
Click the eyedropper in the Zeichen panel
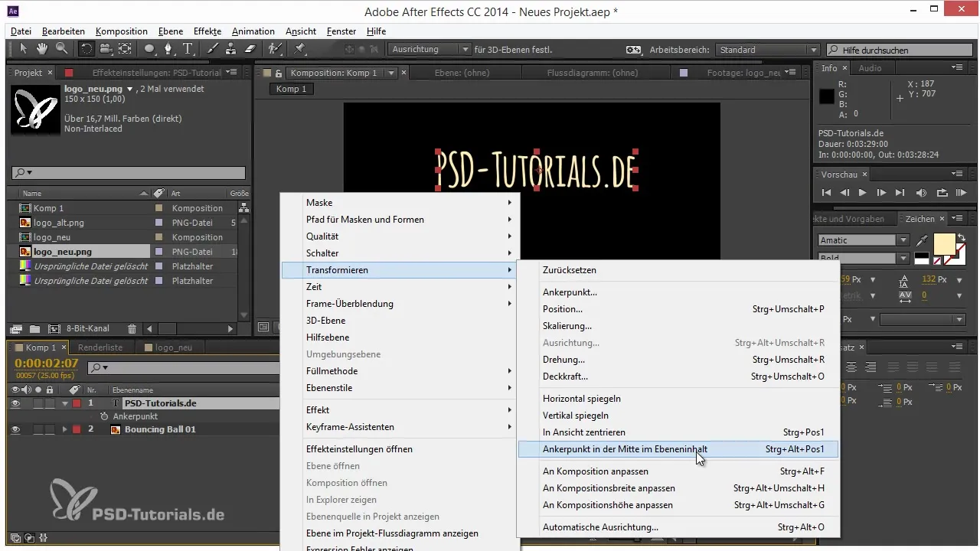pos(922,240)
